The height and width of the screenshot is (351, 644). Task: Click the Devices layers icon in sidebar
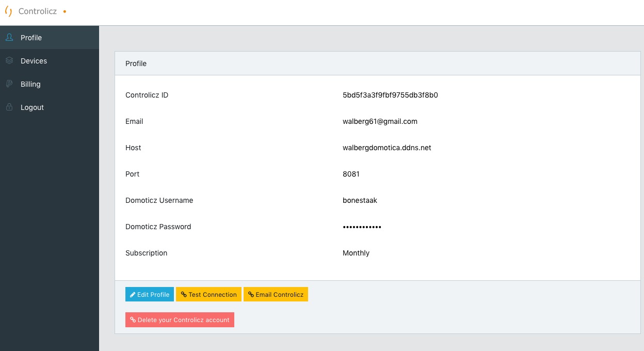(9, 60)
